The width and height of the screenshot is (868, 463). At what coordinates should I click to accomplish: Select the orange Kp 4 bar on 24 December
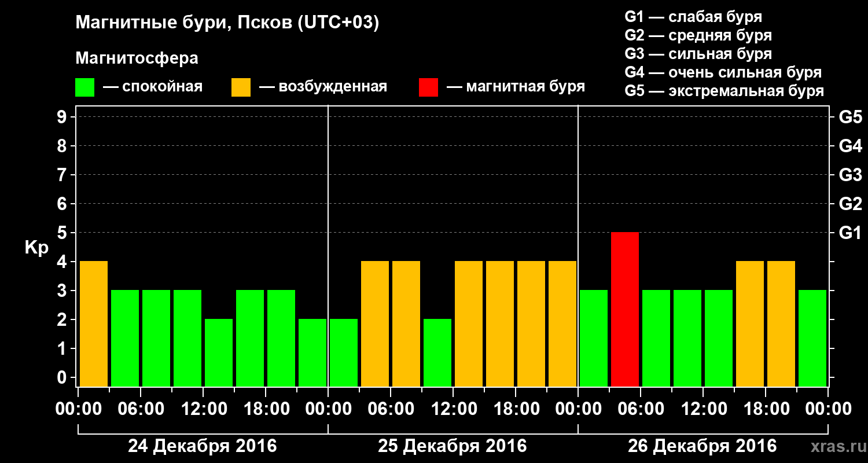tap(94, 324)
